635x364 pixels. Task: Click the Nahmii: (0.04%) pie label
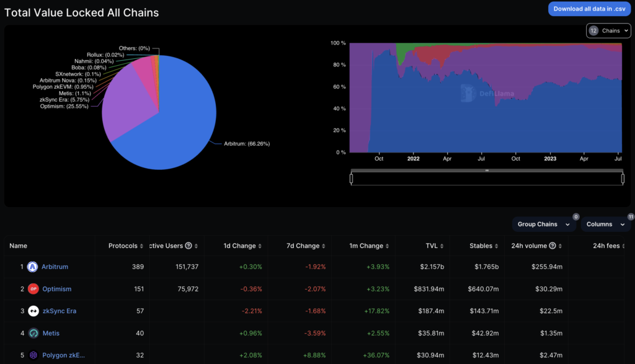(94, 61)
